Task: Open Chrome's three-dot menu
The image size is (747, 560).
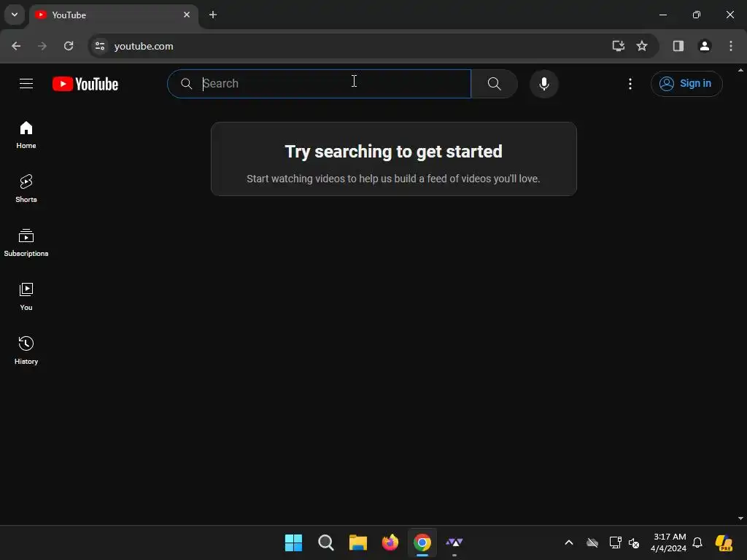Action: tap(730, 46)
